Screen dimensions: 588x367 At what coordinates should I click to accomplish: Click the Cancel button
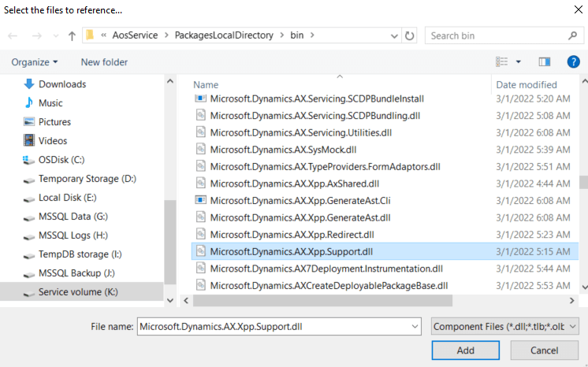(544, 350)
